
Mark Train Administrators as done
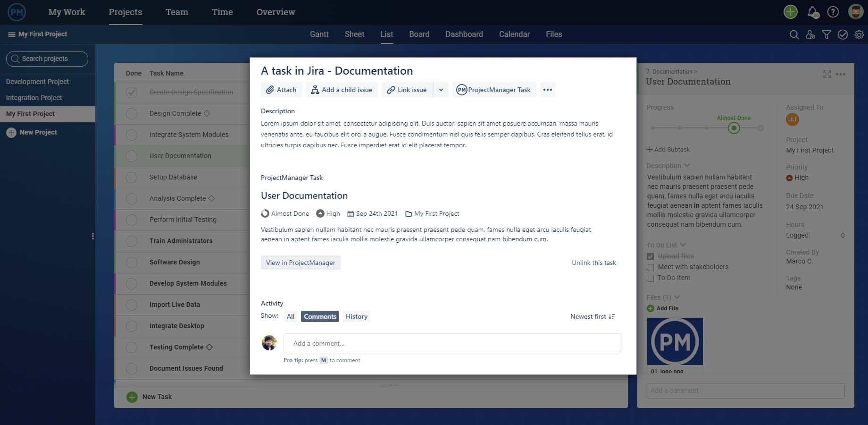(x=132, y=241)
